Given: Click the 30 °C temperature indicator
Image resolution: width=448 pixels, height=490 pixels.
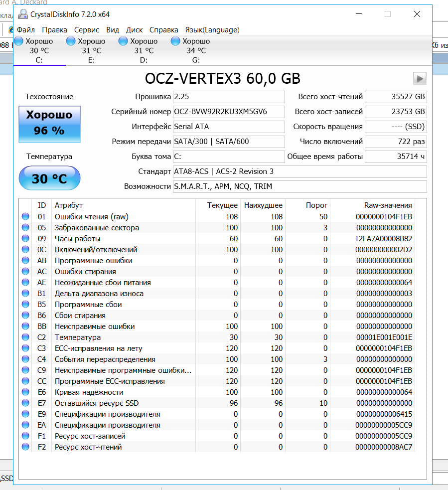Looking at the screenshot, I should pos(49,178).
